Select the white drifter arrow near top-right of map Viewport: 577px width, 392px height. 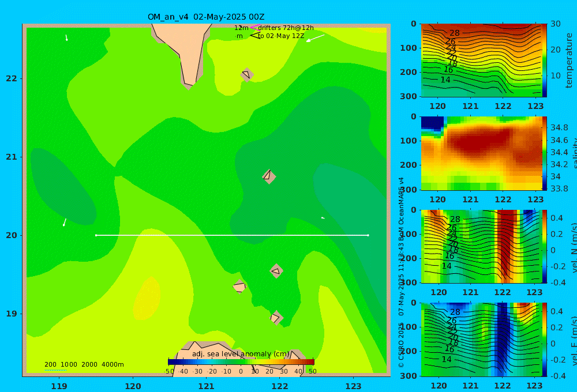[316, 38]
